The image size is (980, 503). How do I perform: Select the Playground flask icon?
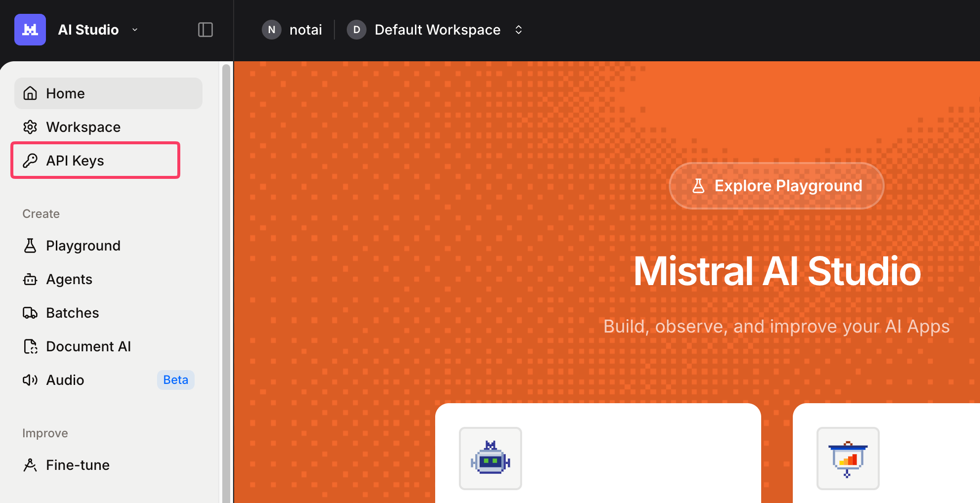pos(30,245)
